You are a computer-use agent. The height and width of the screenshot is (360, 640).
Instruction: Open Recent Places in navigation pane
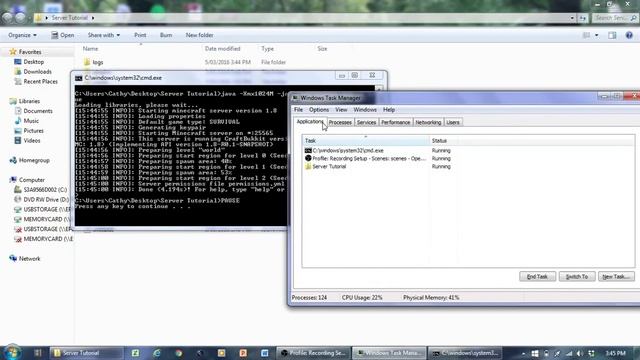[x=40, y=81]
